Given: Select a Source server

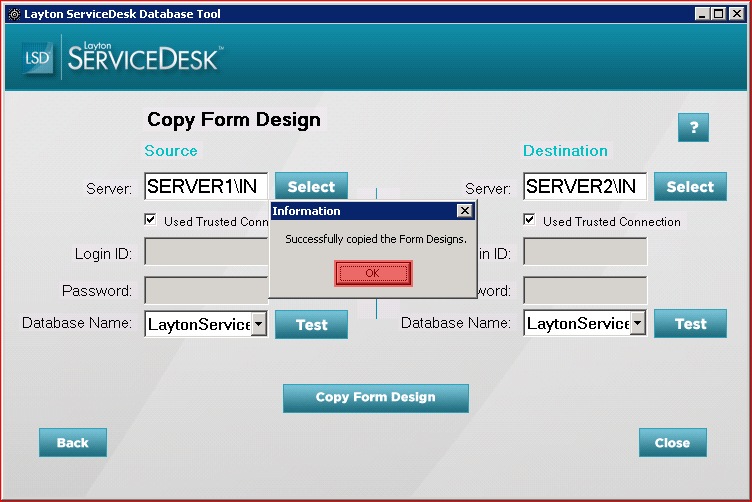Looking at the screenshot, I should 311,186.
